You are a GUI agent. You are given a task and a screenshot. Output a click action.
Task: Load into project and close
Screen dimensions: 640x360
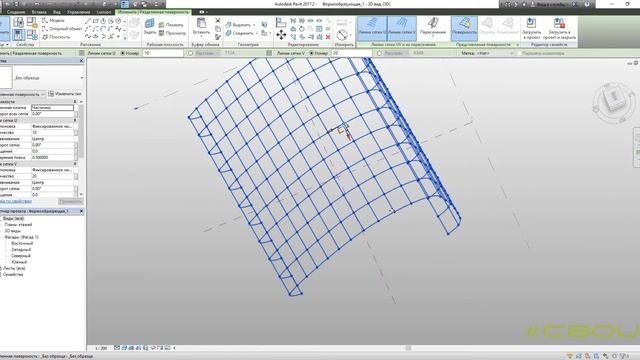point(559,29)
